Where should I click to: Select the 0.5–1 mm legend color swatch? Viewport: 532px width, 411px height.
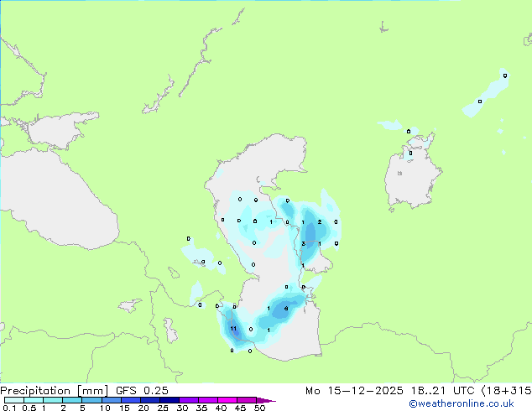[x=34, y=400]
